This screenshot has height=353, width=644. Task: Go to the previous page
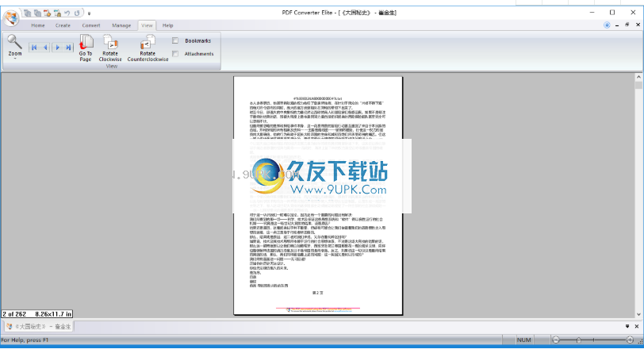point(45,48)
